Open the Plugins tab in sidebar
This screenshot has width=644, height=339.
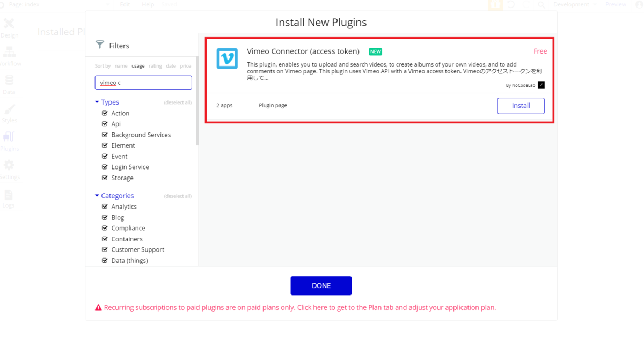(9, 142)
